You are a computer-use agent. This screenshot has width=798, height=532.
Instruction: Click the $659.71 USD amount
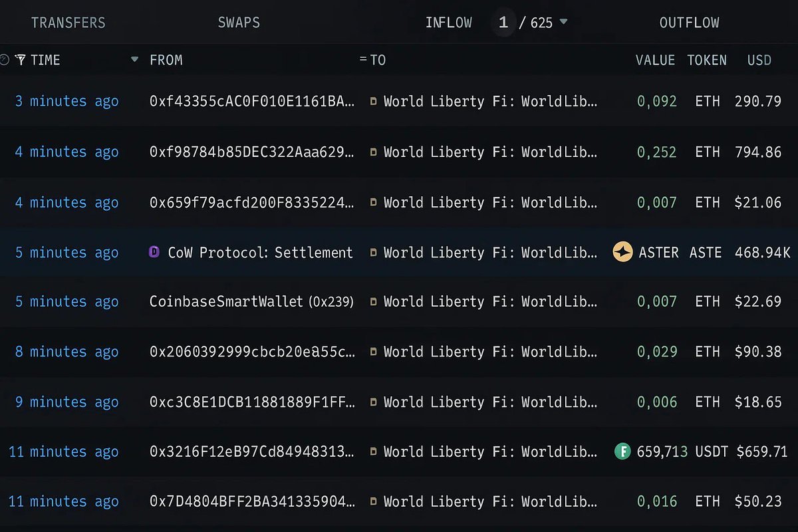point(762,452)
